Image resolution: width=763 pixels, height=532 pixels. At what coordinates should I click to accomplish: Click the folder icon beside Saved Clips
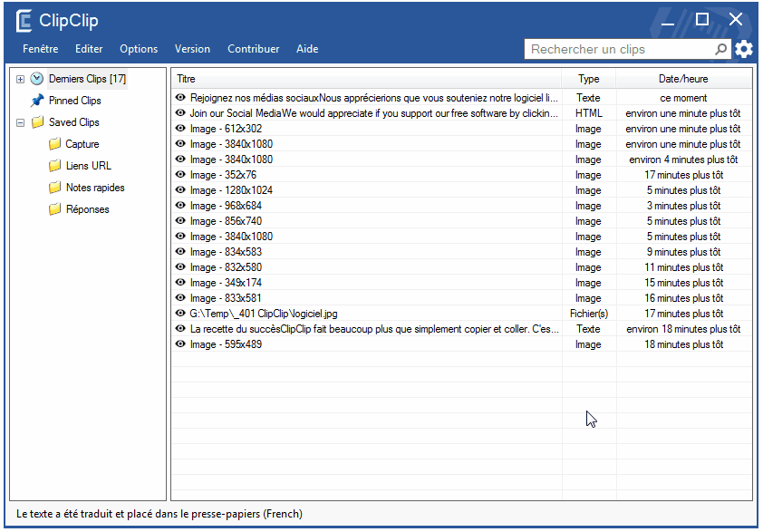(37, 122)
